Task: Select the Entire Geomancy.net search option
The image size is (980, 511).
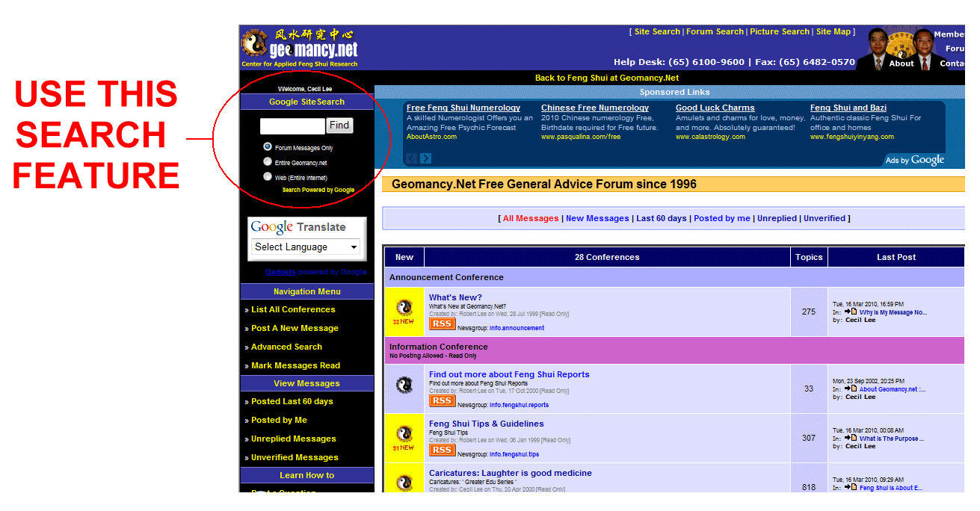Action: 268,161
